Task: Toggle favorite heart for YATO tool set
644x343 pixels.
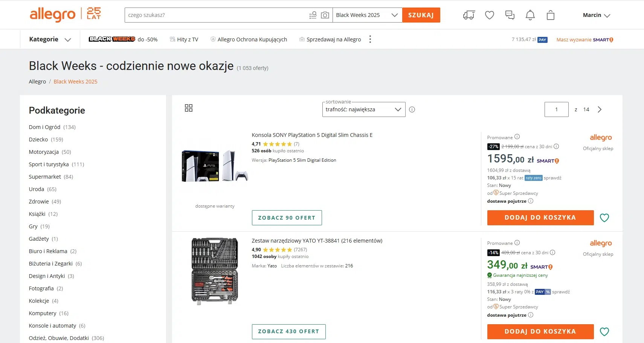Action: pyautogui.click(x=604, y=332)
